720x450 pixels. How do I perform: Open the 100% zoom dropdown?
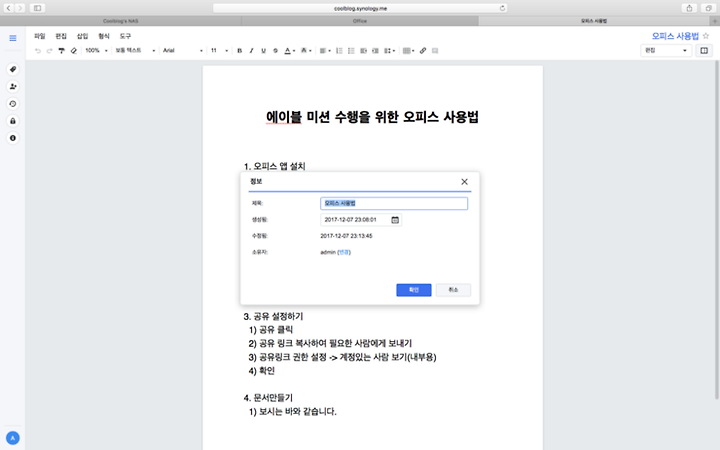click(96, 51)
